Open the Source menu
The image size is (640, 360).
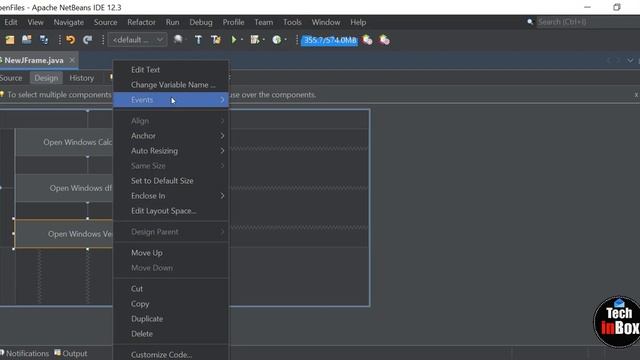pos(105,22)
